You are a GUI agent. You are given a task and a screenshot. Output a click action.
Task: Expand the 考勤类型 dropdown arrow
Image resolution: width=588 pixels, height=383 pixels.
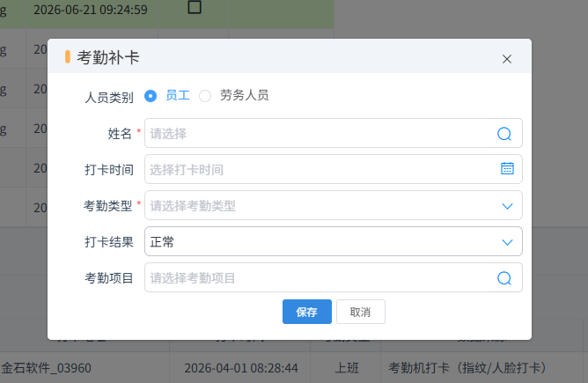point(507,206)
